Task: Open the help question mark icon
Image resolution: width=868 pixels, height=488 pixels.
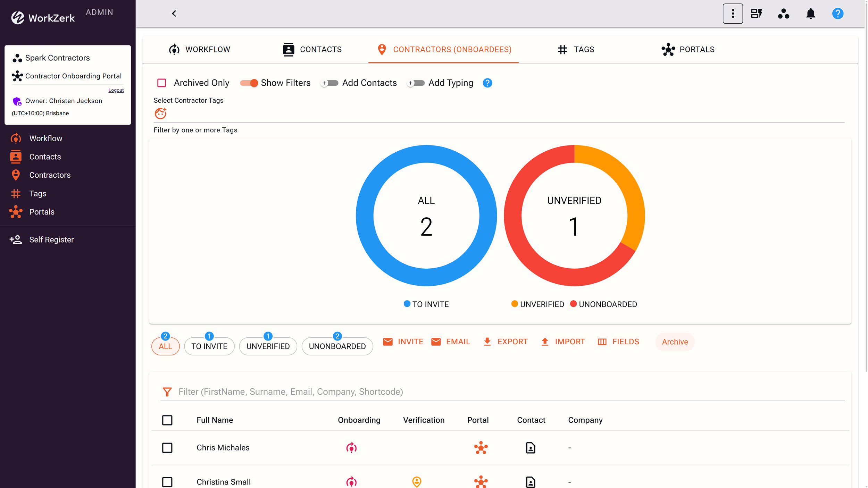Action: (x=837, y=14)
